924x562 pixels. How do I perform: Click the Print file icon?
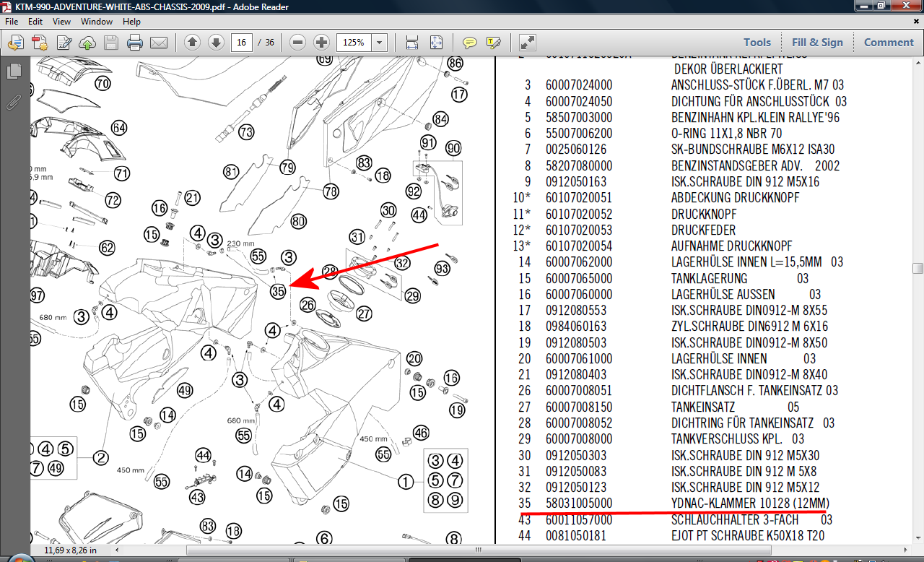pos(135,42)
